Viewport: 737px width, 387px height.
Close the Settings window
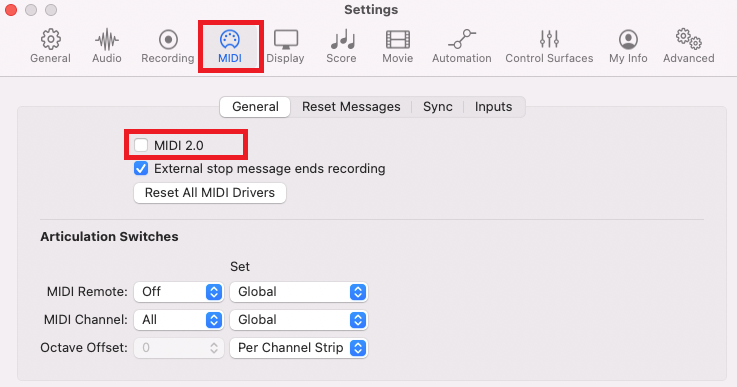[x=10, y=9]
